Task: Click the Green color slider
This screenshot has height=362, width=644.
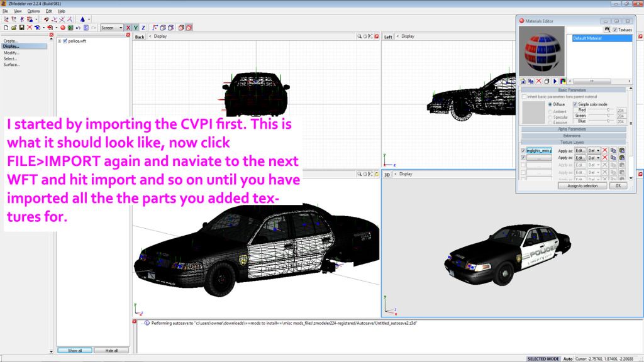Action: (600, 116)
